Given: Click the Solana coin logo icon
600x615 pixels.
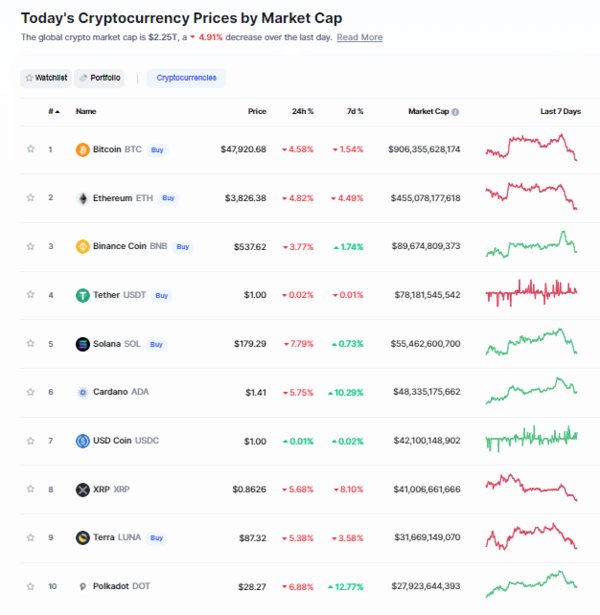Looking at the screenshot, I should click(82, 344).
